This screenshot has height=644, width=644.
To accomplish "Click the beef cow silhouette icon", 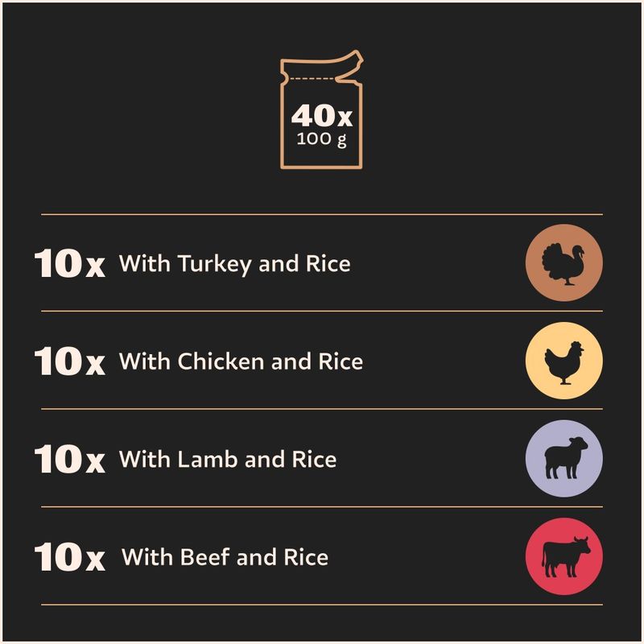I will click(566, 556).
